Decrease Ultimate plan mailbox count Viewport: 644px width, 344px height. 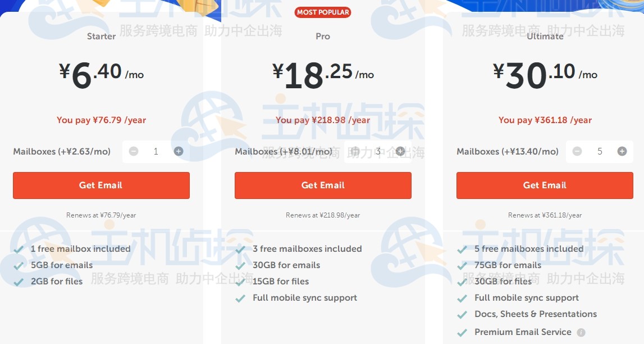577,151
